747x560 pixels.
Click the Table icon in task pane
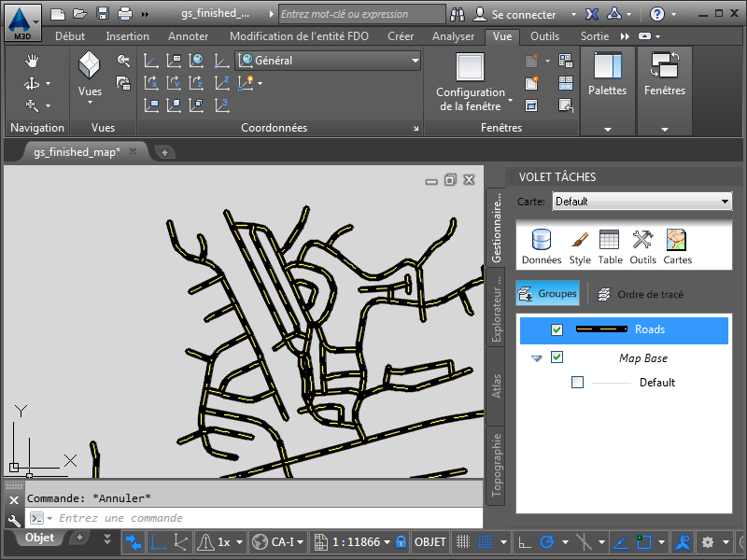tap(610, 246)
